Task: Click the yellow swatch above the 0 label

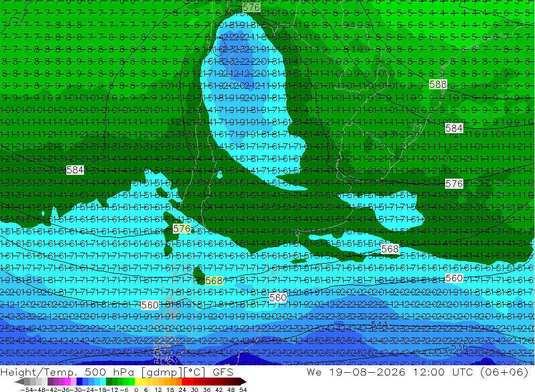Action: coord(138,382)
